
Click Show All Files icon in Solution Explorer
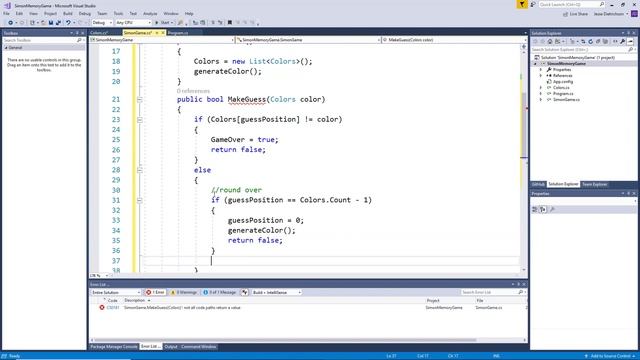point(605,42)
